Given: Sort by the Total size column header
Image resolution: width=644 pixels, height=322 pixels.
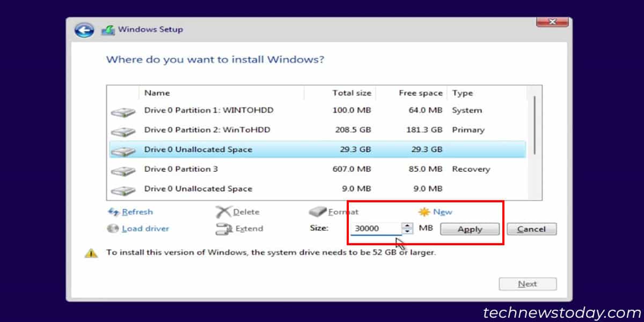Looking at the screenshot, I should coord(352,93).
